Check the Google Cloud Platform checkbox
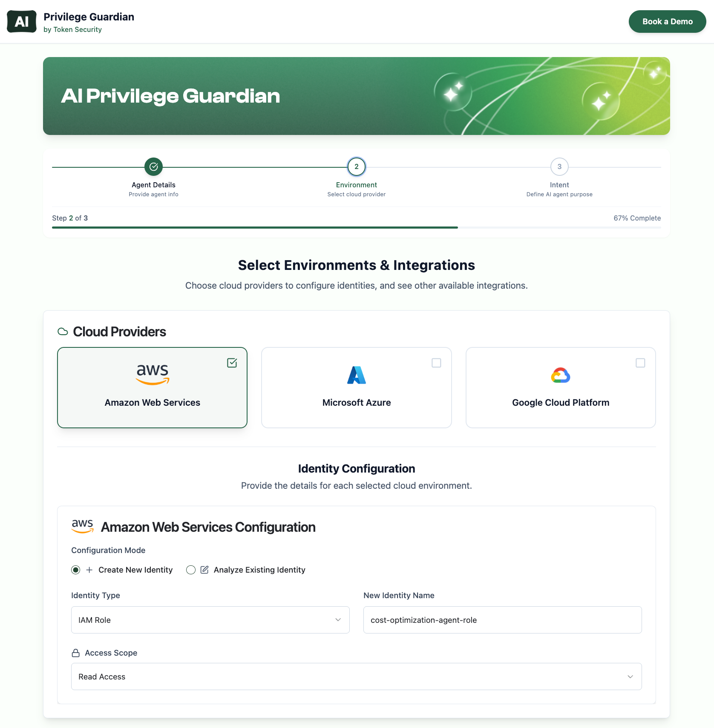The width and height of the screenshot is (714, 728). click(640, 363)
